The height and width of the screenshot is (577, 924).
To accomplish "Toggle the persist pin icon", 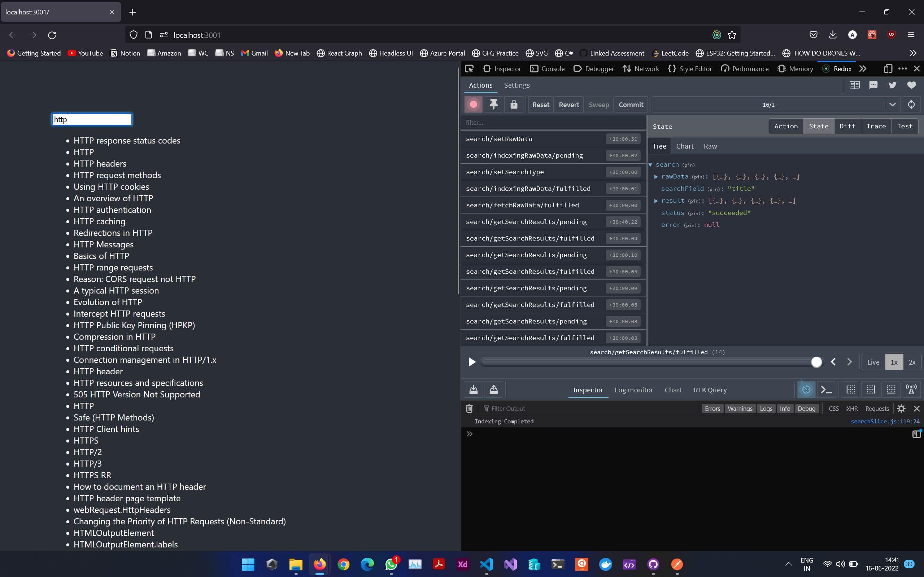I will point(493,104).
